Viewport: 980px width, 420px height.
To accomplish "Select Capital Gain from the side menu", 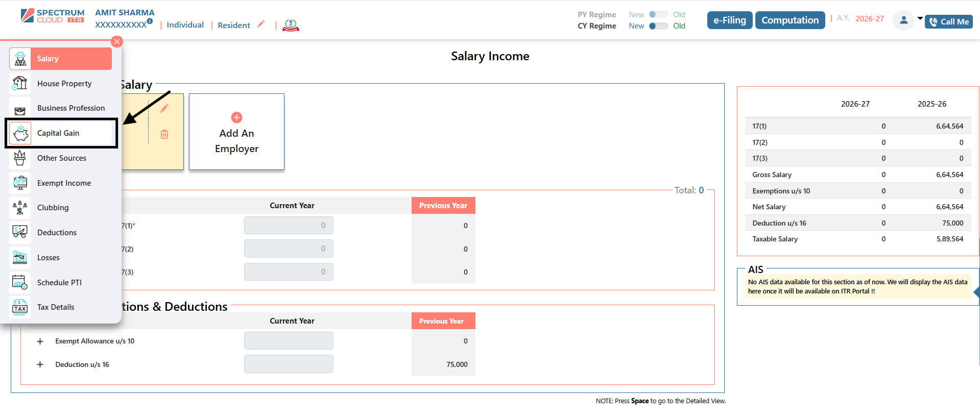I will pos(58,133).
